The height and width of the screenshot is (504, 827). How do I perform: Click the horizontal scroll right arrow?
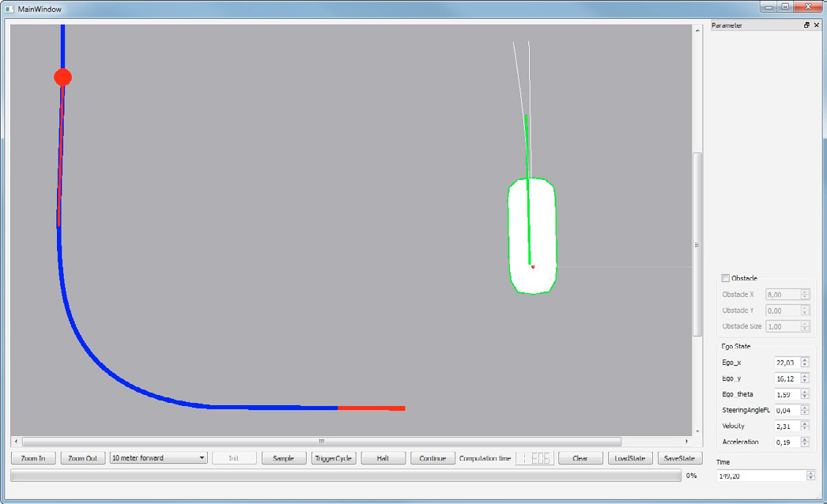685,441
